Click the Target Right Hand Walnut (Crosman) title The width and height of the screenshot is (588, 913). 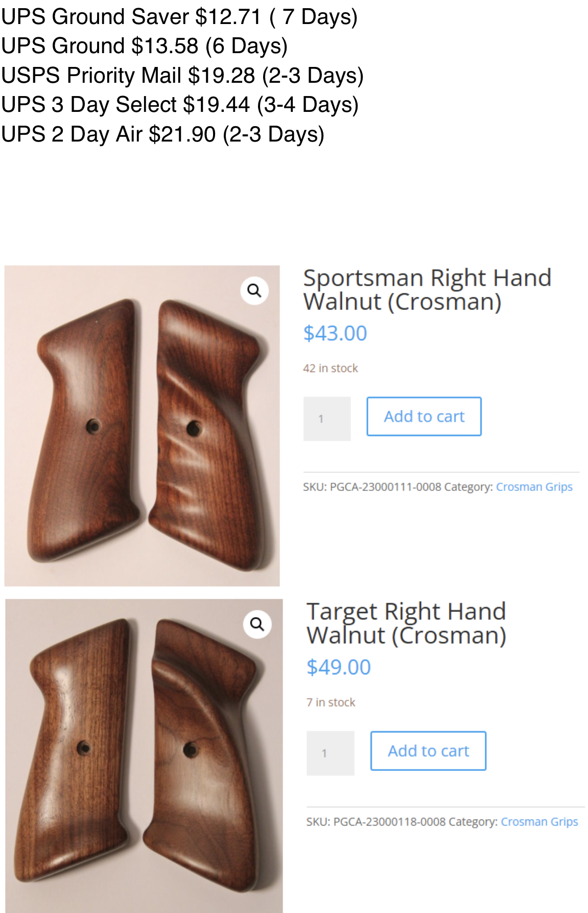pyautogui.click(x=407, y=623)
